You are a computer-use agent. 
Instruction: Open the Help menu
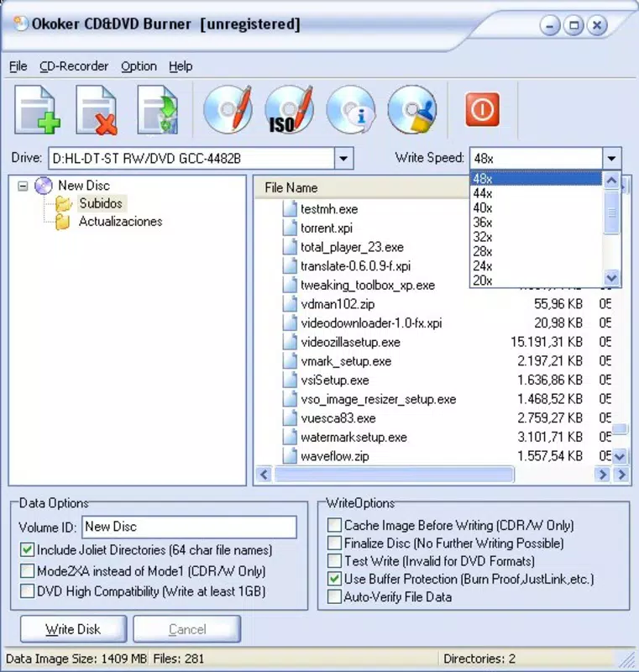tap(181, 66)
